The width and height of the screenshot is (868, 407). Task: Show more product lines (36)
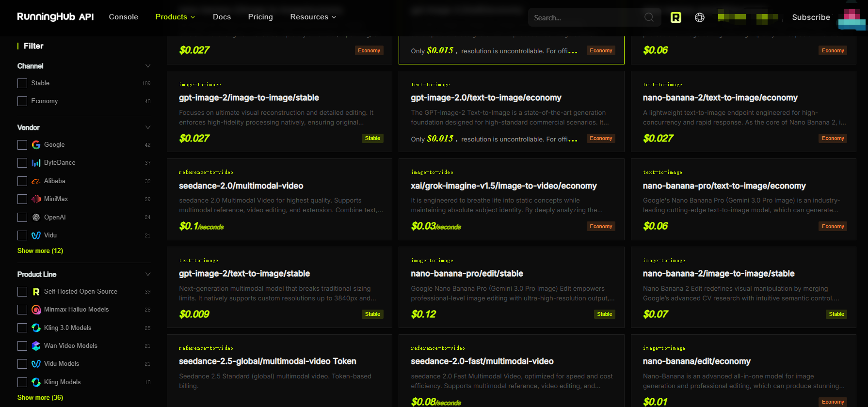click(40, 398)
